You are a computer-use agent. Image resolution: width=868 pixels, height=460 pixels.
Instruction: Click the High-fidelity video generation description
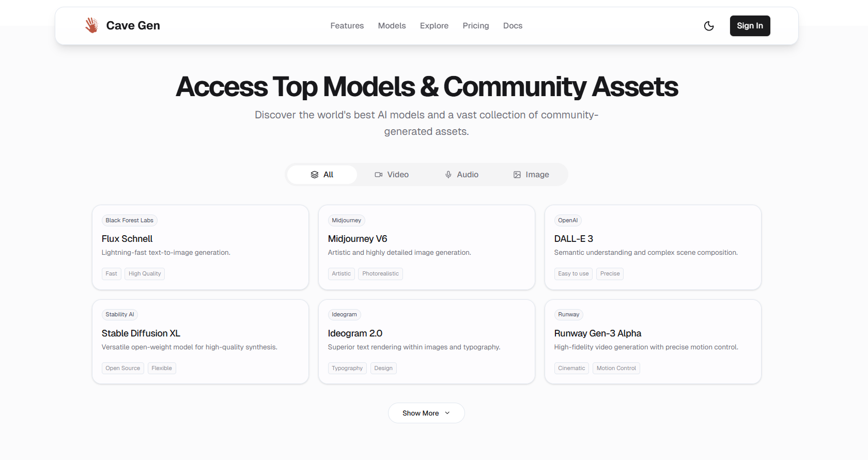[x=646, y=347]
